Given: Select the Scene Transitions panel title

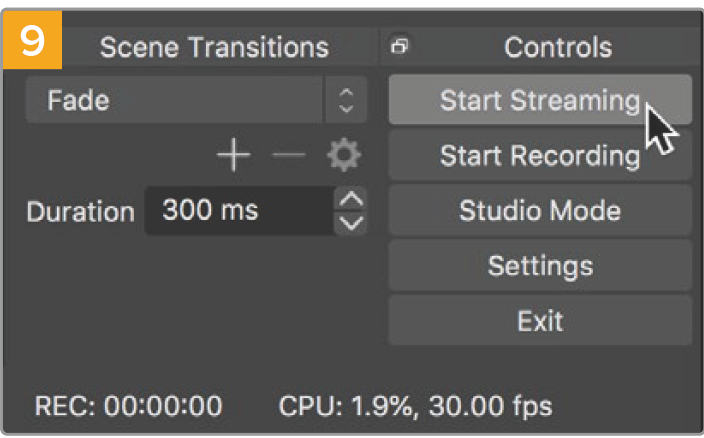Looking at the screenshot, I should (x=214, y=46).
